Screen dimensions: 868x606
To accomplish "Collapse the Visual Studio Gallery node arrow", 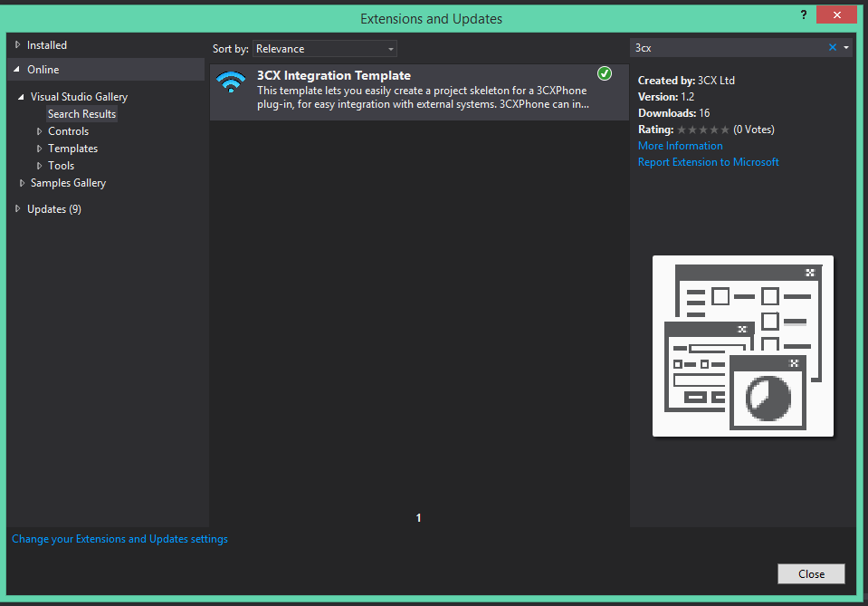I will click(x=21, y=97).
